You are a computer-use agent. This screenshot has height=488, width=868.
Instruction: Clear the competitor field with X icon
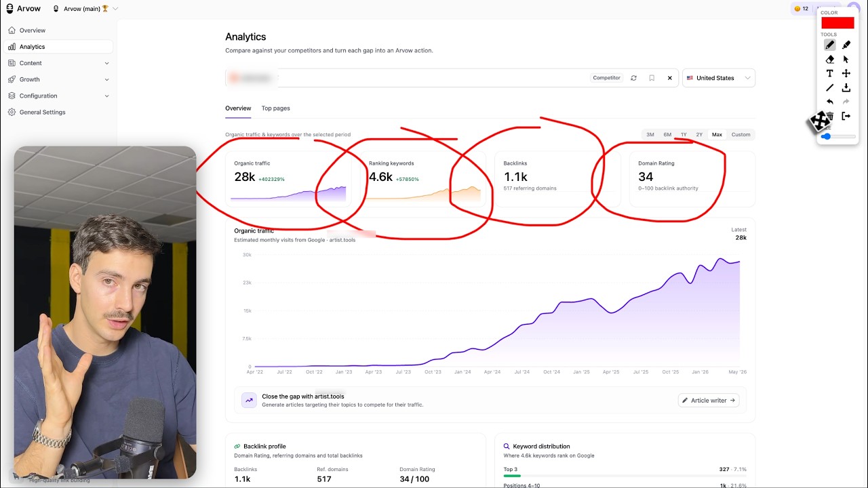(x=670, y=78)
